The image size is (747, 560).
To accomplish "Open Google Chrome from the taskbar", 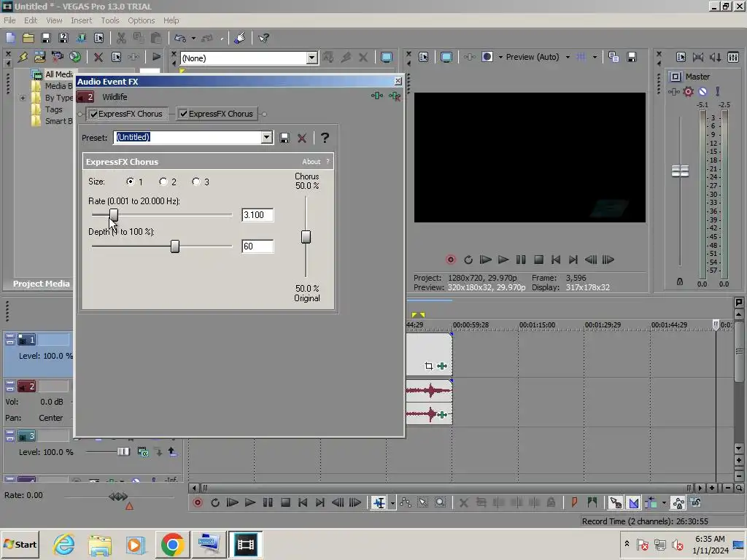I will tap(172, 544).
